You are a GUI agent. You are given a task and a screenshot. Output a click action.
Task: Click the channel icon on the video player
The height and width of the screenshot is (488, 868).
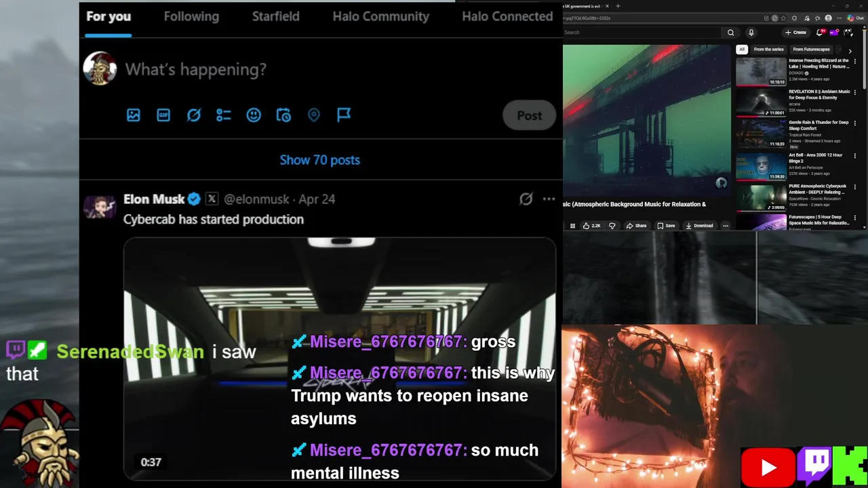tap(721, 183)
